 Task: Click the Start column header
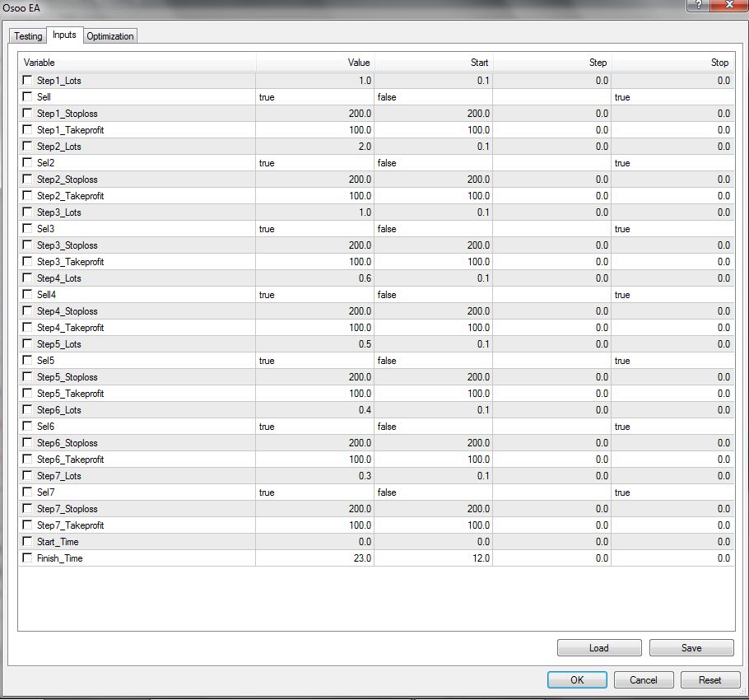point(434,63)
